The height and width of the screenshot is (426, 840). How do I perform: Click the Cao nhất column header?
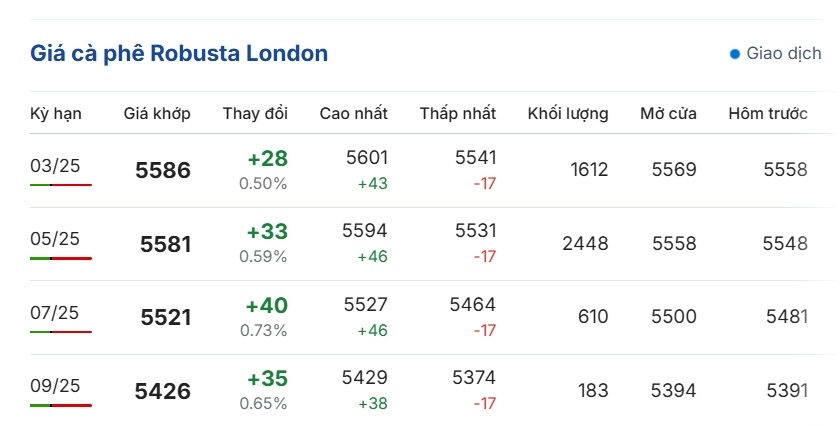(354, 113)
